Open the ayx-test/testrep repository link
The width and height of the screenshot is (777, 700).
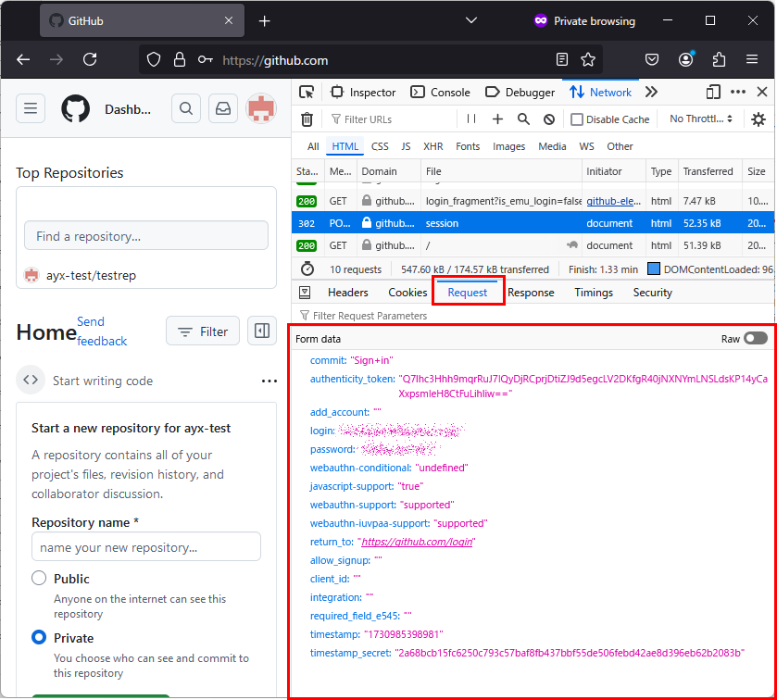point(91,275)
